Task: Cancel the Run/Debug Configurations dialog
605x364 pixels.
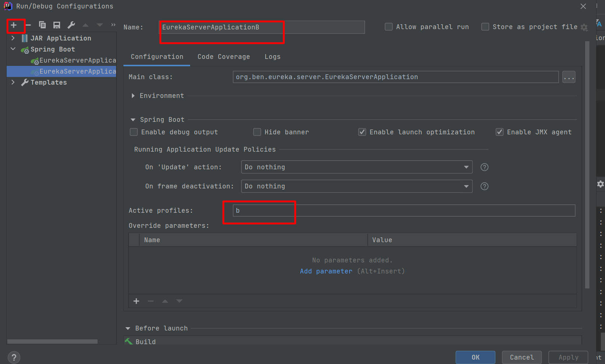Action: click(x=522, y=357)
